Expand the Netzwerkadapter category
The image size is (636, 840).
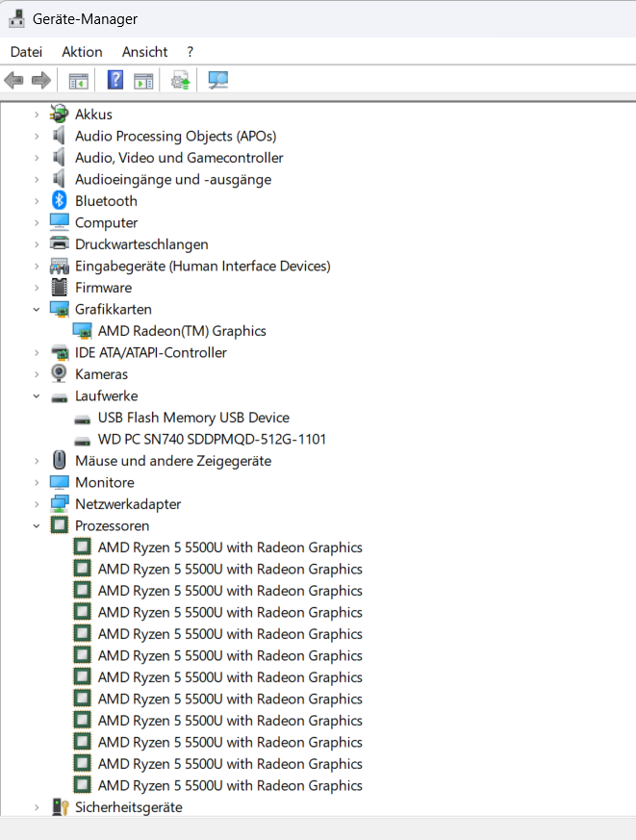pyautogui.click(x=37, y=504)
